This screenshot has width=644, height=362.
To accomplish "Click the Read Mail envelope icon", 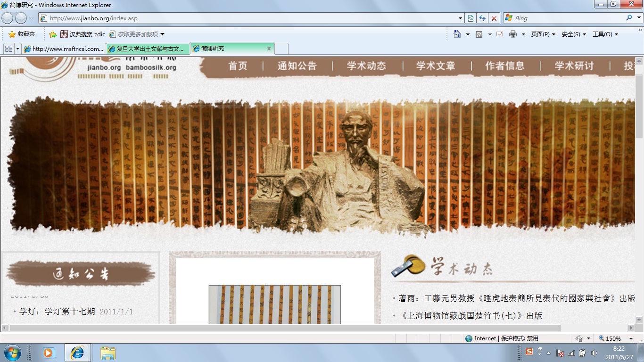I will [x=500, y=34].
